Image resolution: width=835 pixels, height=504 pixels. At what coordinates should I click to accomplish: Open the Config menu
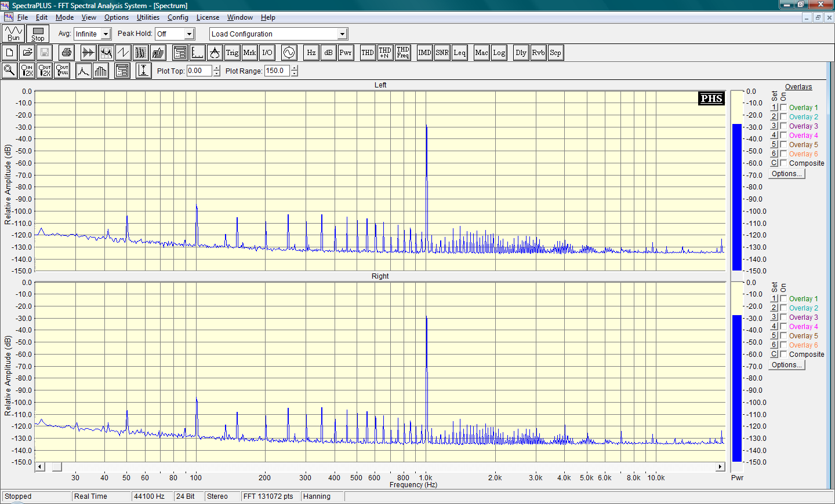(x=177, y=17)
